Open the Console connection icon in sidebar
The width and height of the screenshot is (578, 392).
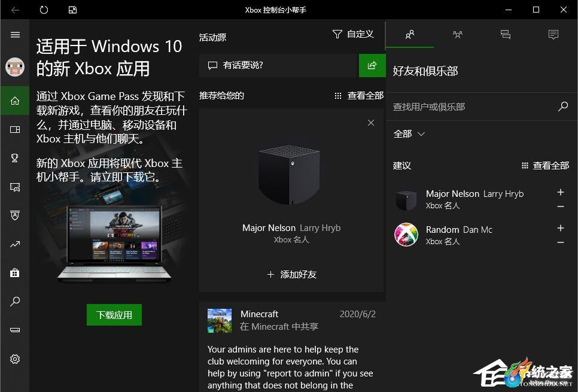15,330
